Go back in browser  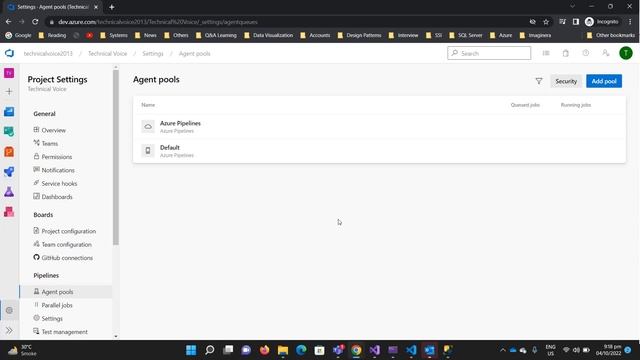pyautogui.click(x=9, y=22)
